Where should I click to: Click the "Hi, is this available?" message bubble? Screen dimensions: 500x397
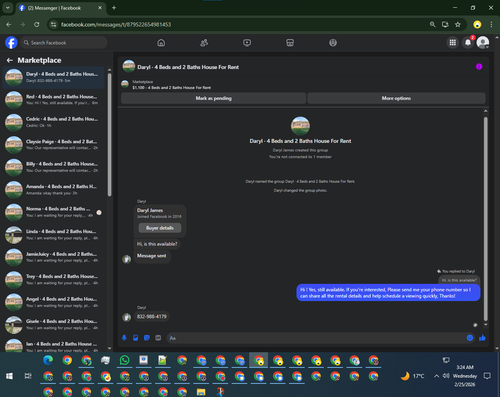click(x=157, y=244)
